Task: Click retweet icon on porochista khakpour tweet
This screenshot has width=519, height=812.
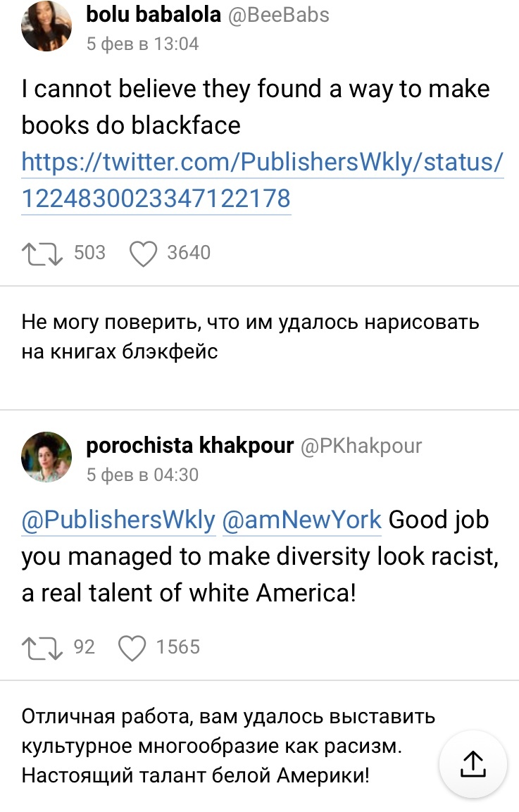Action: coord(42,649)
